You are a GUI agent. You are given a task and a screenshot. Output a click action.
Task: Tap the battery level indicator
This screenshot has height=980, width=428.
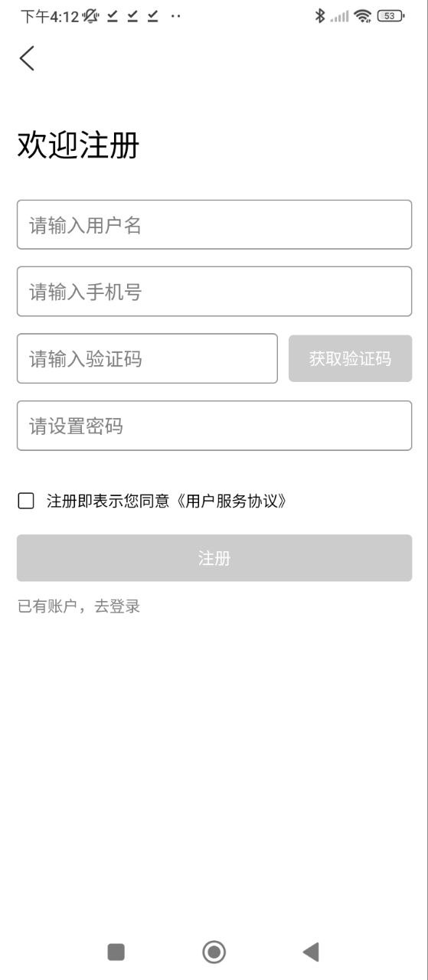point(390,15)
